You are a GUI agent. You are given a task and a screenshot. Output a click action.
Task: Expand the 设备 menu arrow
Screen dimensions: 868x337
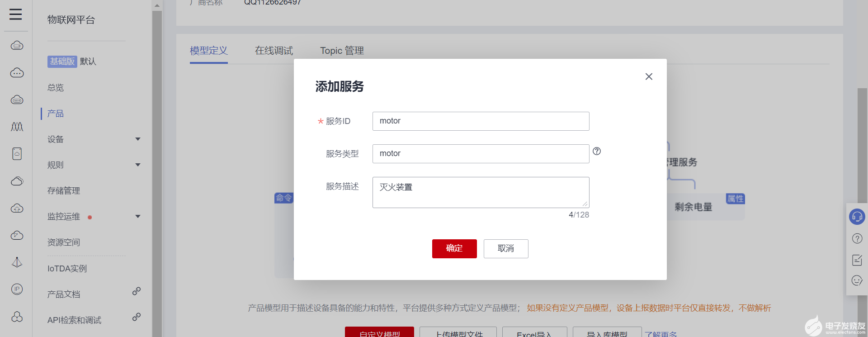click(x=138, y=139)
